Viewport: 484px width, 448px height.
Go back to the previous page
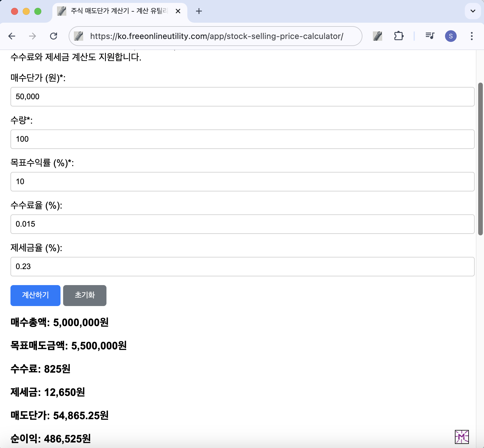[x=12, y=36]
